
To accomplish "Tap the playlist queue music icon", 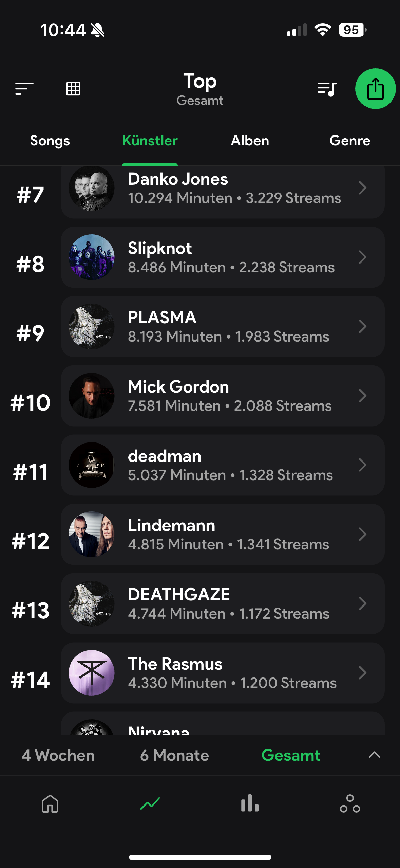I will click(x=327, y=89).
